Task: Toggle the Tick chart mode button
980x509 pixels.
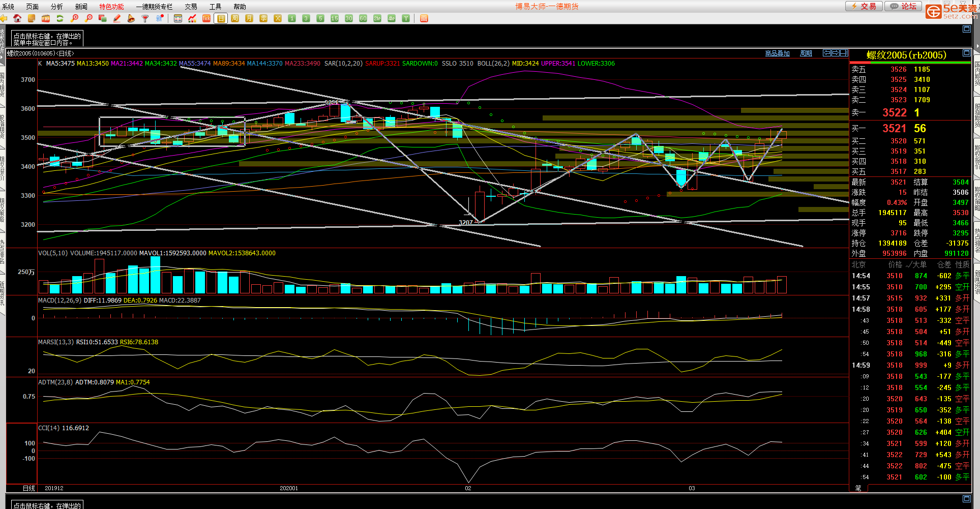Action: point(206,18)
